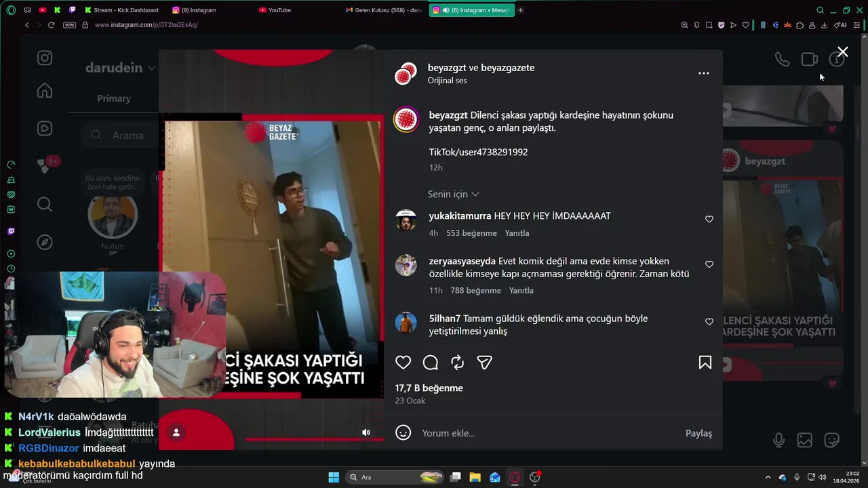This screenshot has width=868, height=488.
Task: Like 5ilhan7's comment
Action: (709, 322)
